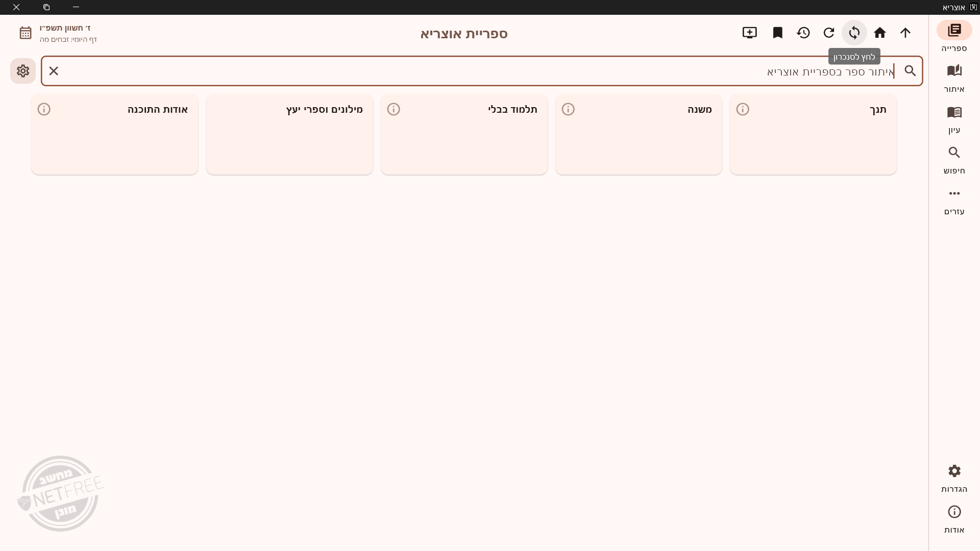The height and width of the screenshot is (551, 980).
Task: Switch to the איתור sidebar tab
Action: click(x=953, y=78)
